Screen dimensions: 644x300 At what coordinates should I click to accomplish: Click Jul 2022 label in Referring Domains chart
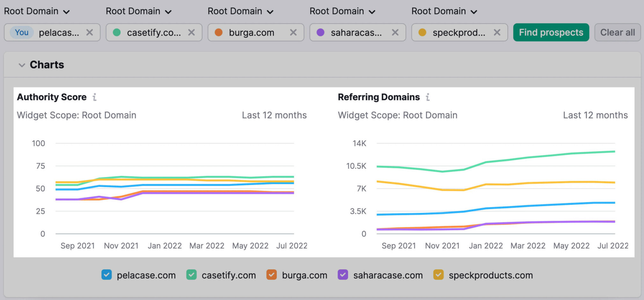click(x=613, y=246)
